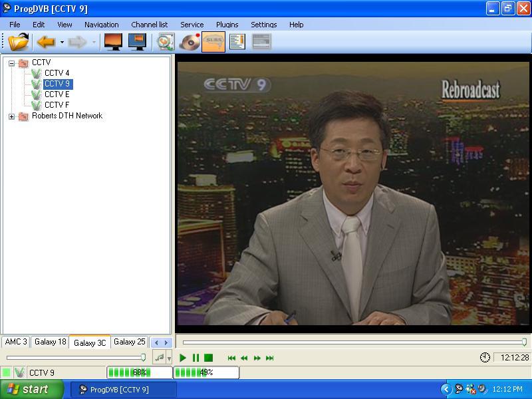The width and height of the screenshot is (532, 399).
Task: Click the Fast-forward button
Action: (257, 358)
